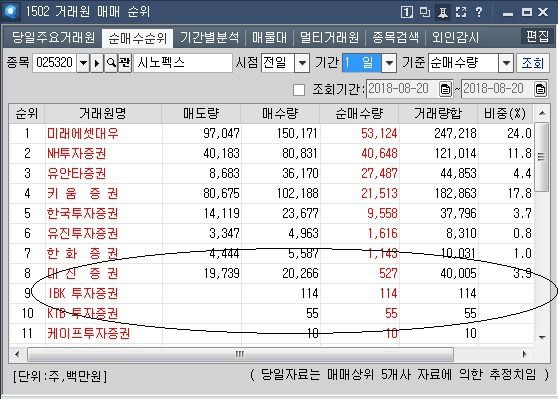Viewport: 558px width, 399px height.
Task: Click the duplicate window icon in title bar
Action: 425,12
